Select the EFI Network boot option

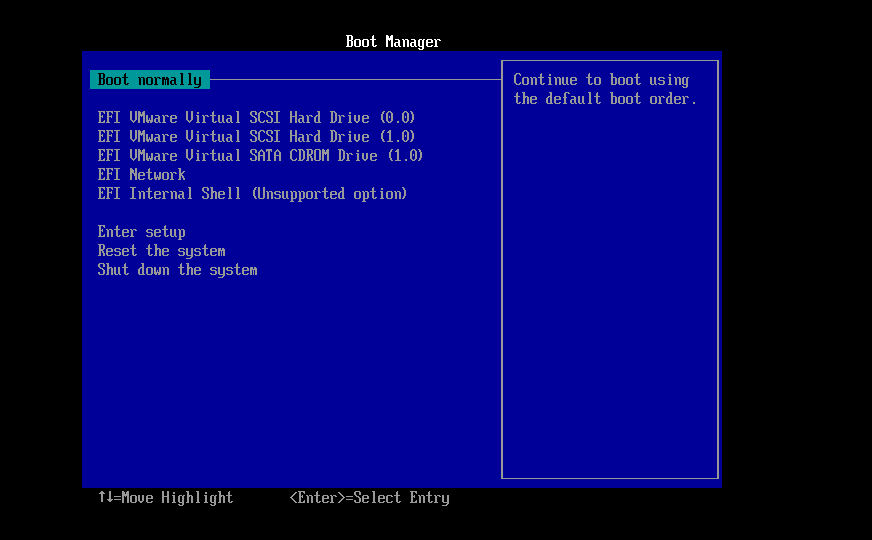[141, 175]
